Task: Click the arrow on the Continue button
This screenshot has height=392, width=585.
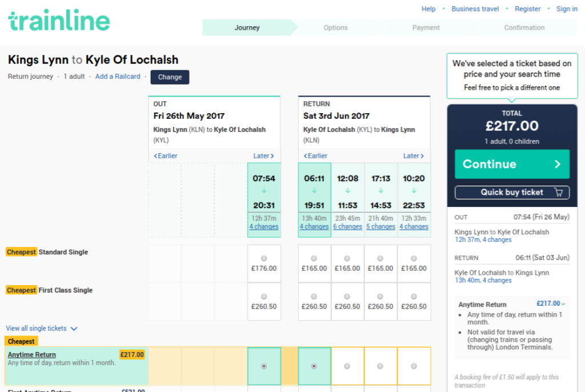Action: [558, 164]
